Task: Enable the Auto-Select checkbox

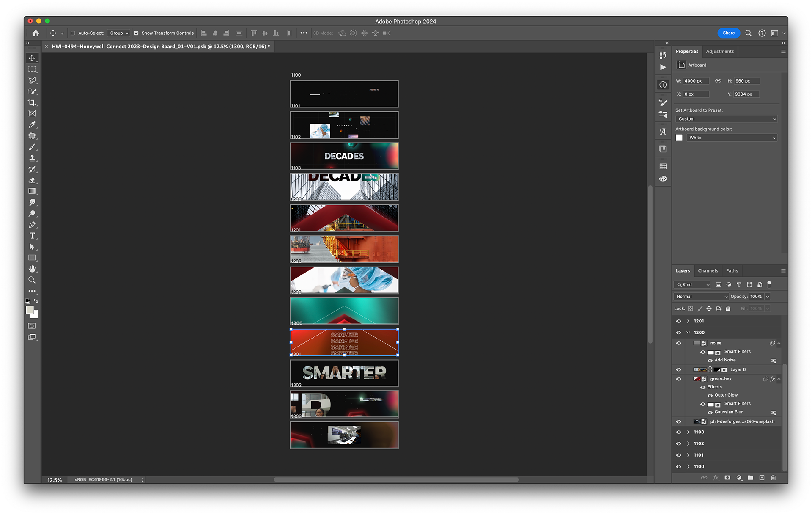Action: [73, 33]
